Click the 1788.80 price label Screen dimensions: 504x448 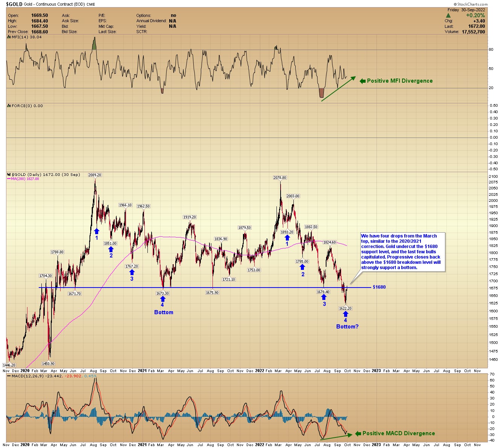(58, 252)
